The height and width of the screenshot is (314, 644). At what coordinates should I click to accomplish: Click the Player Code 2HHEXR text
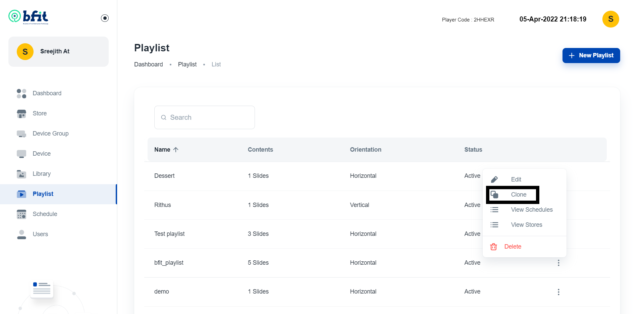(468, 20)
